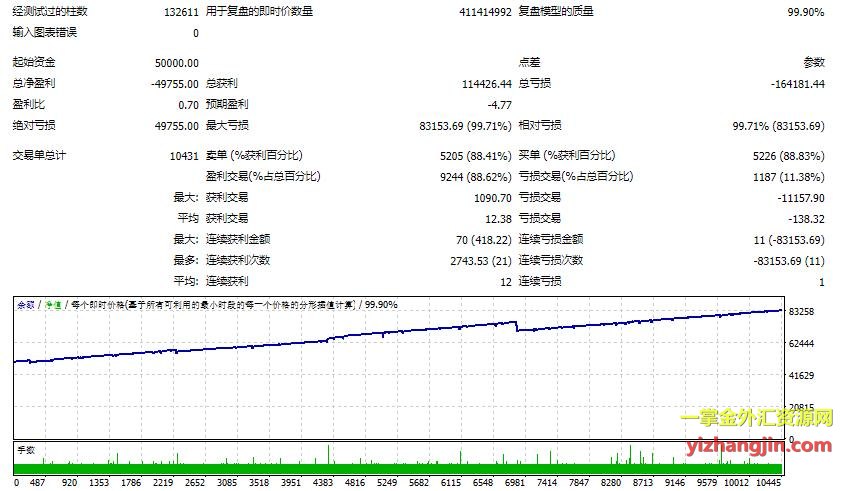Select the short positions value 5205 (88.41%)
The width and height of the screenshot is (847, 491).
tap(475, 156)
